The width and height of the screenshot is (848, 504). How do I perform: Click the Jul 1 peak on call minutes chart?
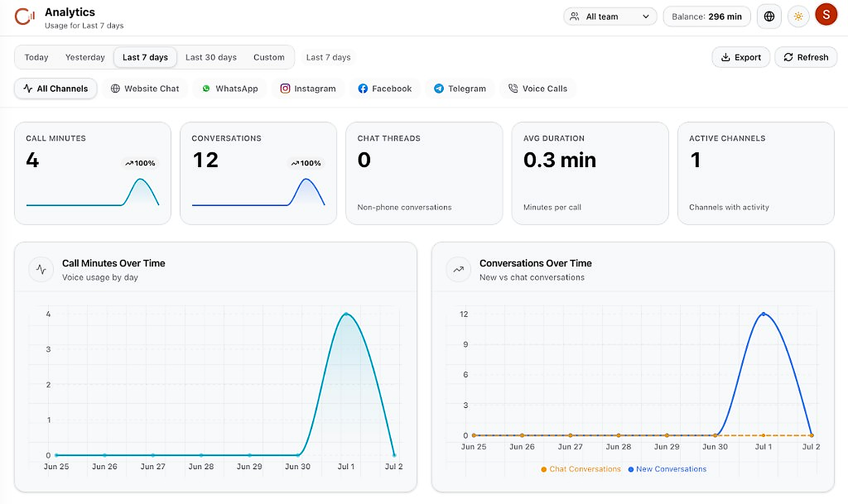(x=346, y=314)
